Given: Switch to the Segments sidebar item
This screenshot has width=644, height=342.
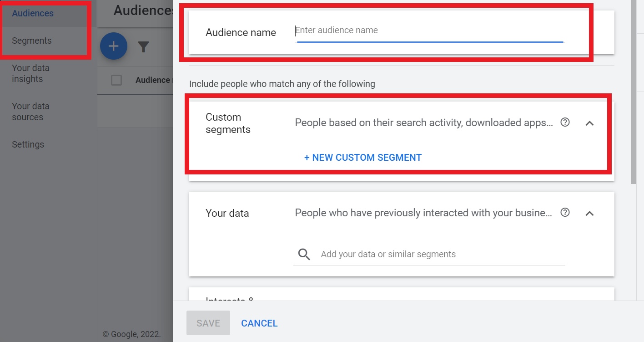Looking at the screenshot, I should [x=31, y=41].
